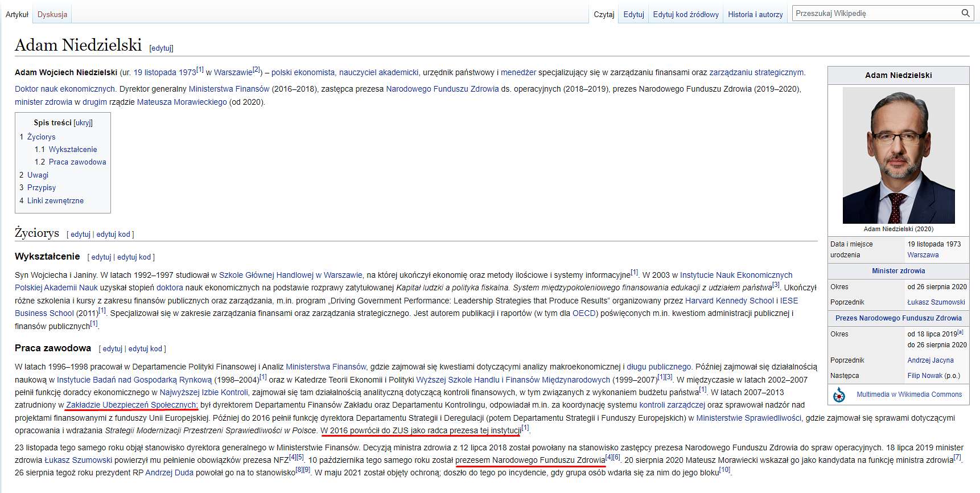Open the Doktor nauk ekonomicznych link
Viewport: 980px width, 493px height.
click(x=65, y=89)
